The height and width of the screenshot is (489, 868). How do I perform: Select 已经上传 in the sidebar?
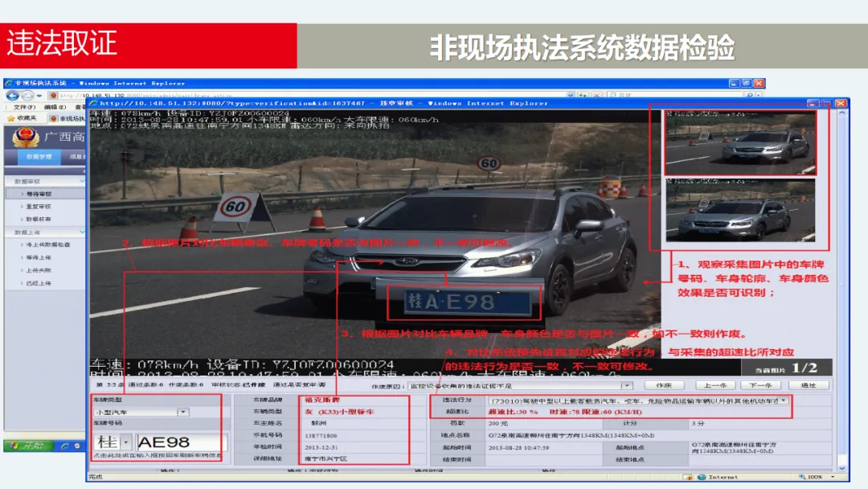click(39, 283)
